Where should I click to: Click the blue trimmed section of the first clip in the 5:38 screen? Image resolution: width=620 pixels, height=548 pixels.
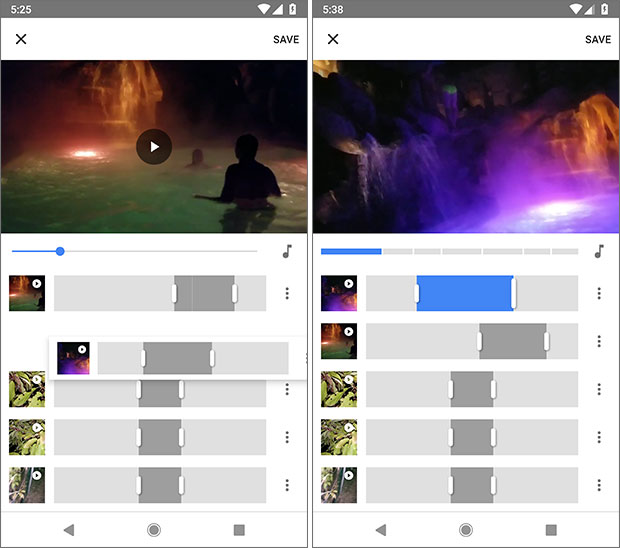click(465, 293)
